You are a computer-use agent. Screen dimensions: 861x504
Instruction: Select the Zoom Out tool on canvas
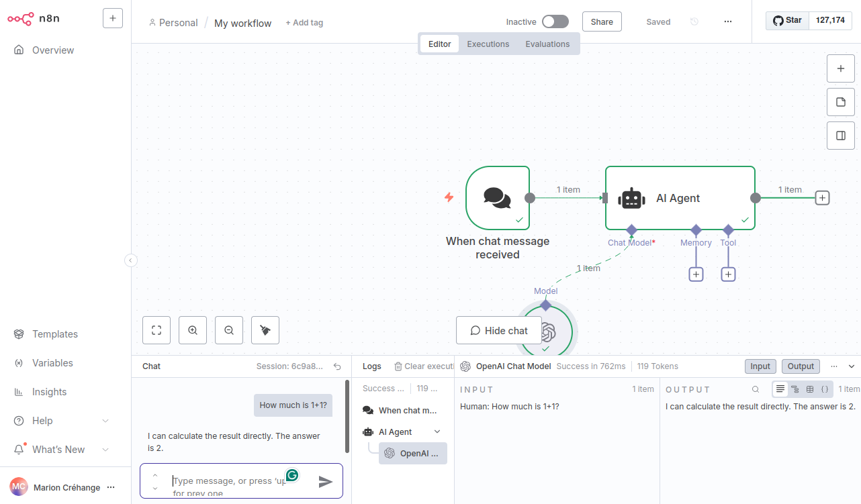coord(228,330)
